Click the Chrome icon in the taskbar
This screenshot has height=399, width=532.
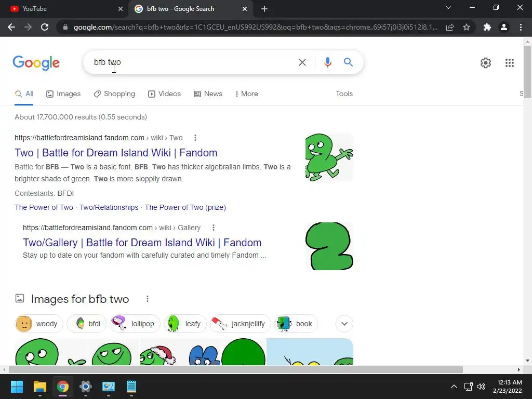pyautogui.click(x=62, y=387)
